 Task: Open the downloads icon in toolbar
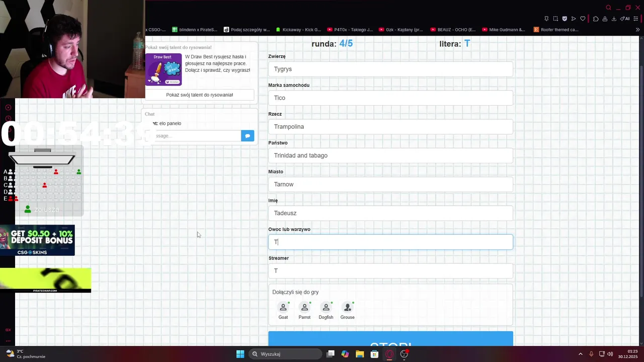614,19
